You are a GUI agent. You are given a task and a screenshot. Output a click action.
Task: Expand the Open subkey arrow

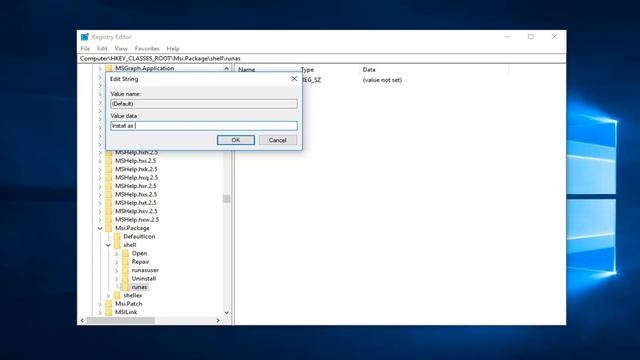117,253
